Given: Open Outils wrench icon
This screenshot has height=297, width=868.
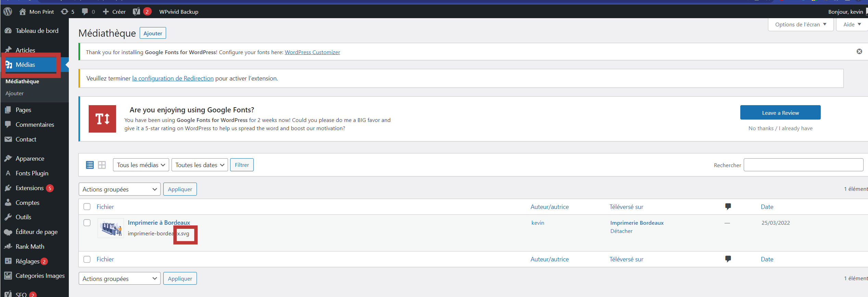Looking at the screenshot, I should click(x=8, y=217).
